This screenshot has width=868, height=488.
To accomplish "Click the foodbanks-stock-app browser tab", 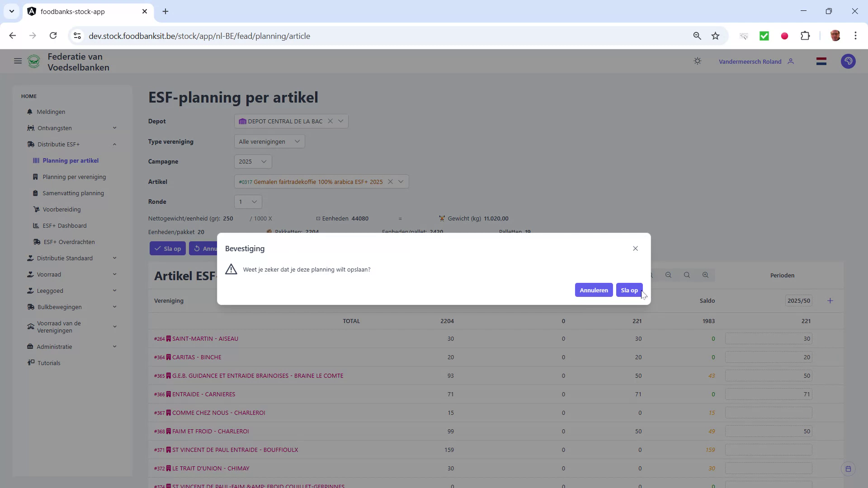I will tap(72, 11).
